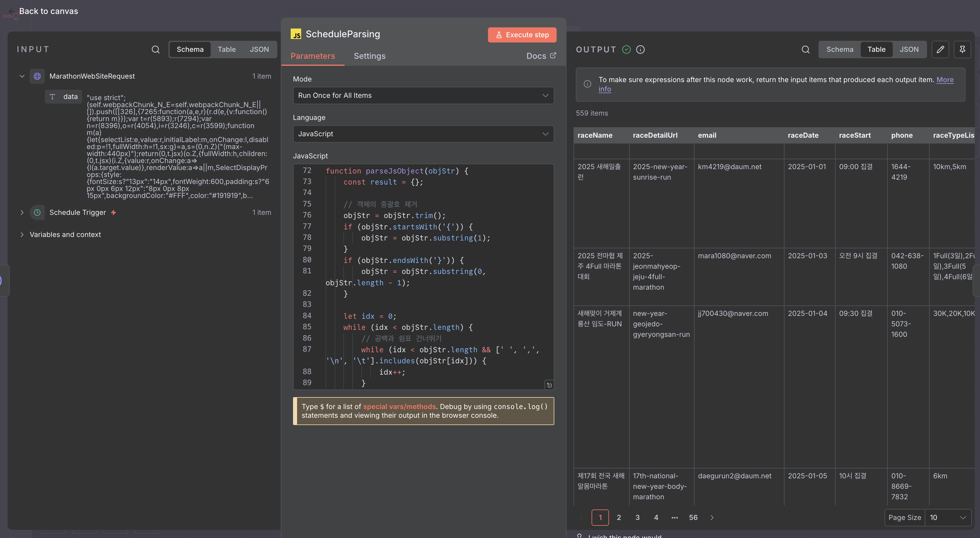Viewport: 980px width, 538px height.
Task: Click the Back to canvas arrow
Action: pos(11,11)
